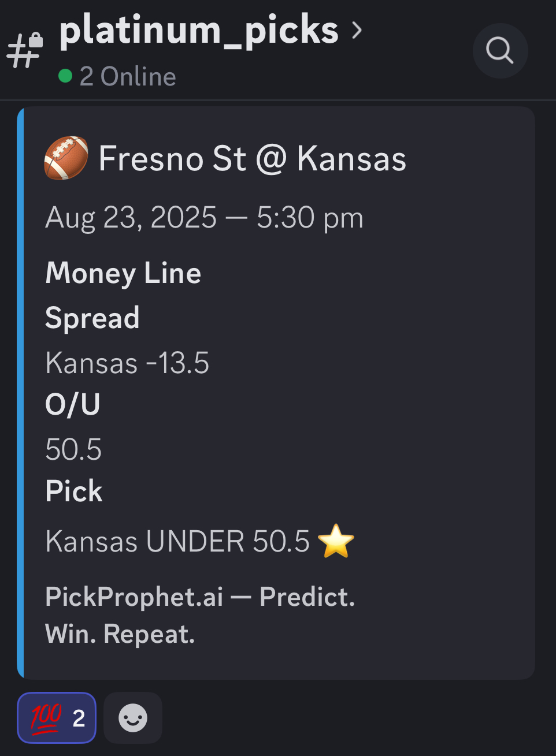Open the platinum_picks channel name header

pos(199,30)
